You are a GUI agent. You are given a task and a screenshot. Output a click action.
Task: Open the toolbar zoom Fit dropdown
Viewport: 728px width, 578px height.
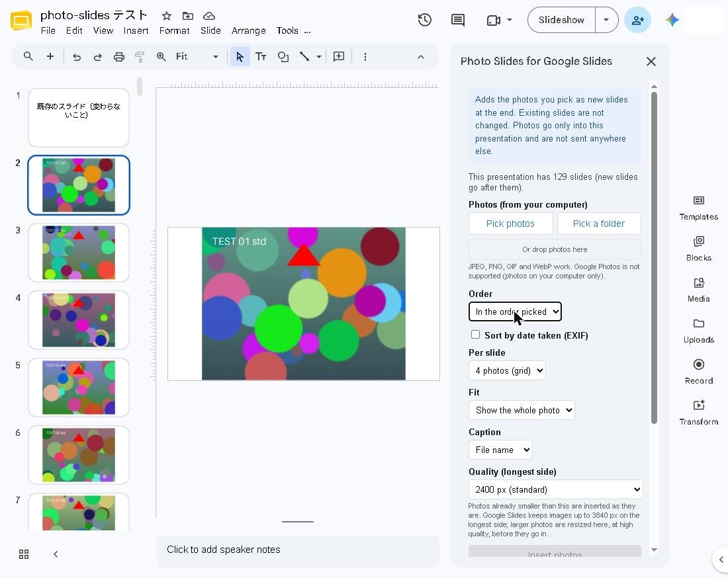tap(197, 57)
